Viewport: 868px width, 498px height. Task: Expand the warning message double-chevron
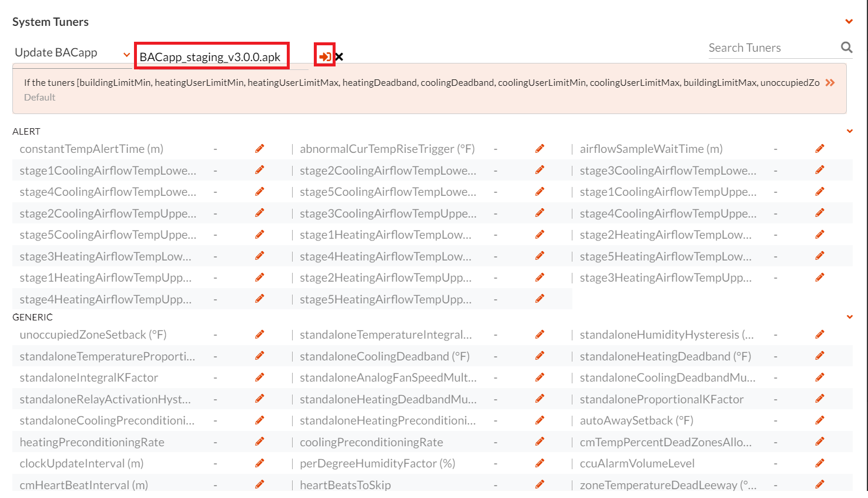(830, 83)
